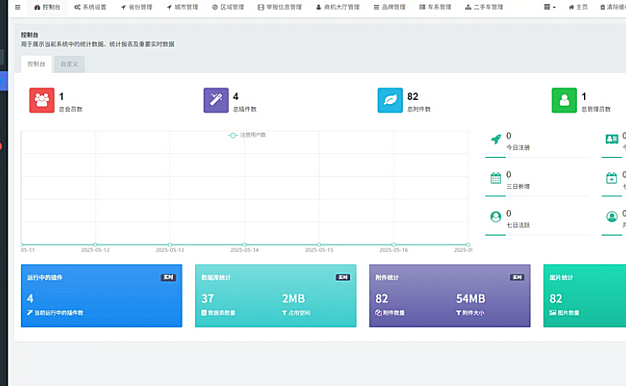Click the purple 总插件数 magic wand icon
The image size is (626, 386).
pyautogui.click(x=216, y=100)
